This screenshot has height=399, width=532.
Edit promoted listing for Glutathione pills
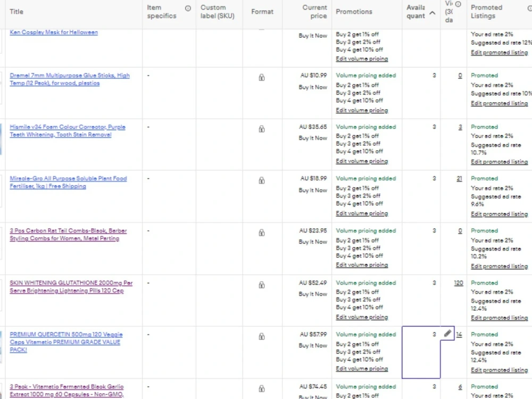(499, 318)
